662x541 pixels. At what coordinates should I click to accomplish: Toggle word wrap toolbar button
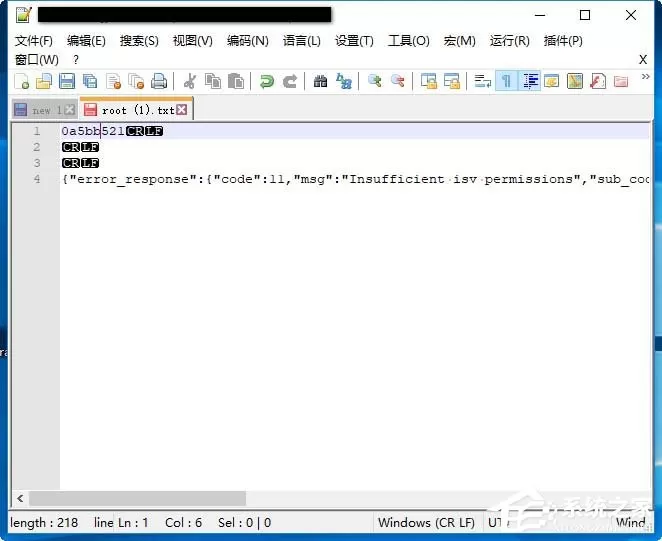tap(483, 81)
